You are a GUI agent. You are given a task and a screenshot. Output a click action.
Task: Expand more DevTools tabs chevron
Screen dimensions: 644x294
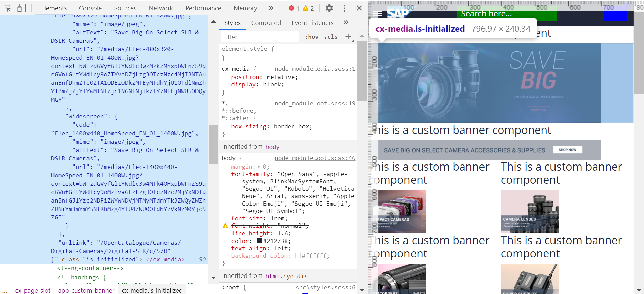271,8
